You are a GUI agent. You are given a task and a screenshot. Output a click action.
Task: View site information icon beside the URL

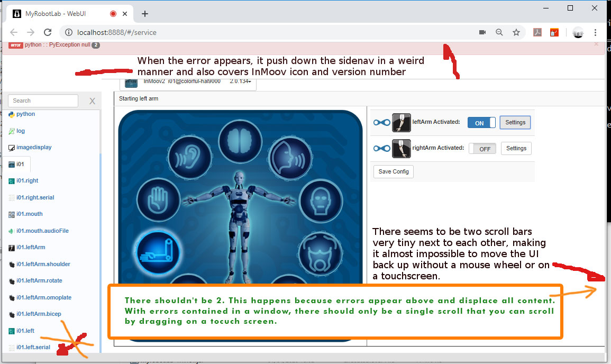pyautogui.click(x=69, y=32)
